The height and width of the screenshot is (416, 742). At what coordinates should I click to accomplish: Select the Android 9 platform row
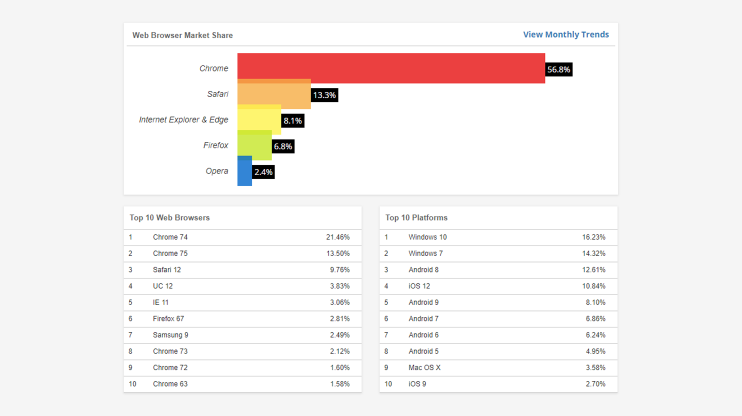498,302
